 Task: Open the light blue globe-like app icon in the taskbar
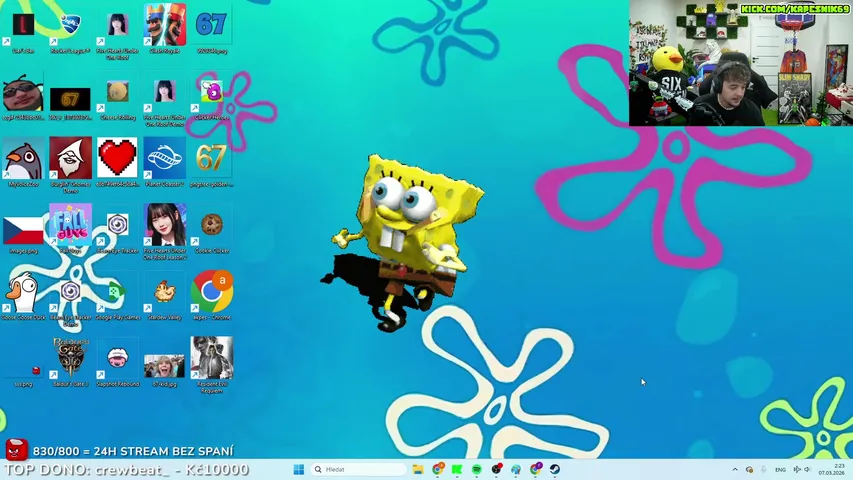(x=516, y=469)
